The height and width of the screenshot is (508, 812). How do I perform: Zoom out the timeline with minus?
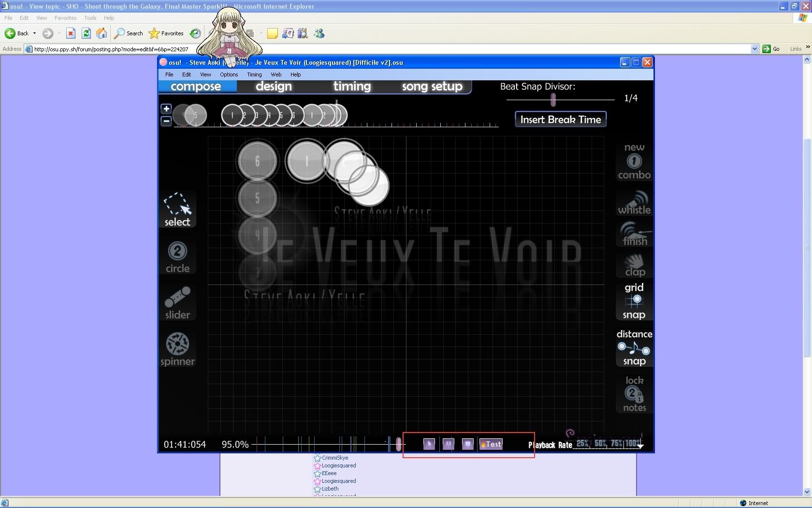coord(166,121)
